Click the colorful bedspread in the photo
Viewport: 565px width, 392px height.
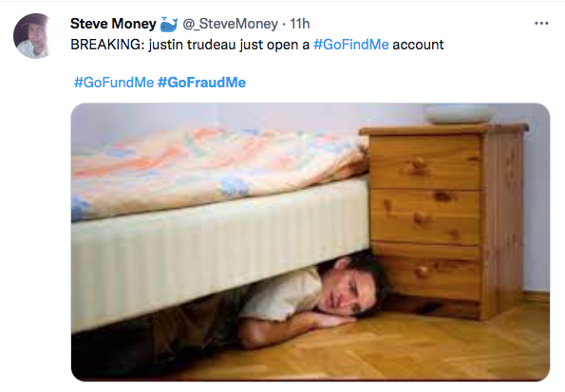pyautogui.click(x=217, y=169)
